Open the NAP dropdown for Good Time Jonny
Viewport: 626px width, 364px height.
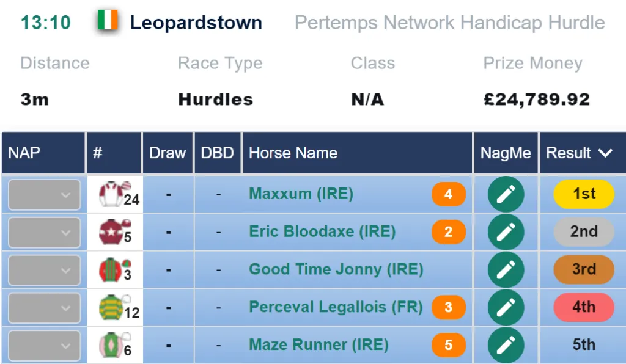(44, 270)
